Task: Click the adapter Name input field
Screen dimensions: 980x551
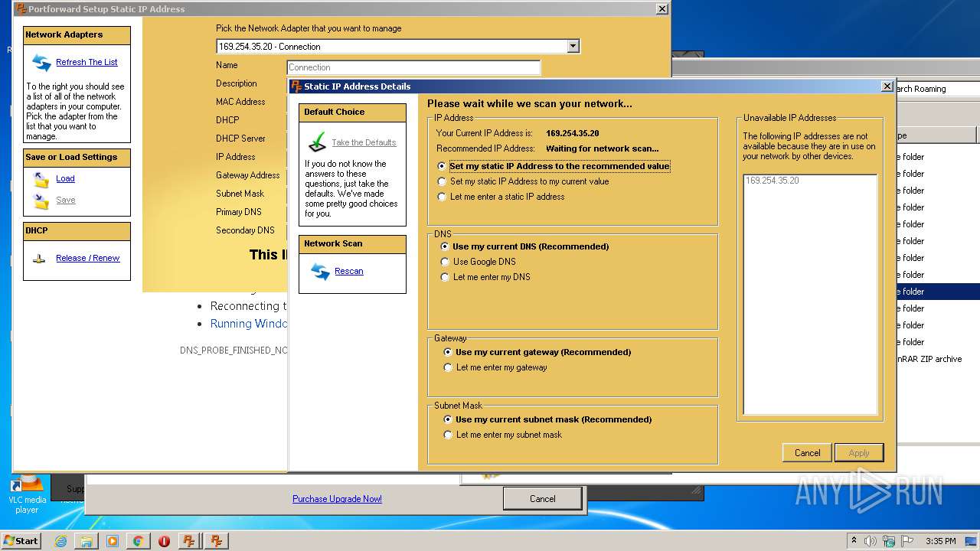Action: 413,67
